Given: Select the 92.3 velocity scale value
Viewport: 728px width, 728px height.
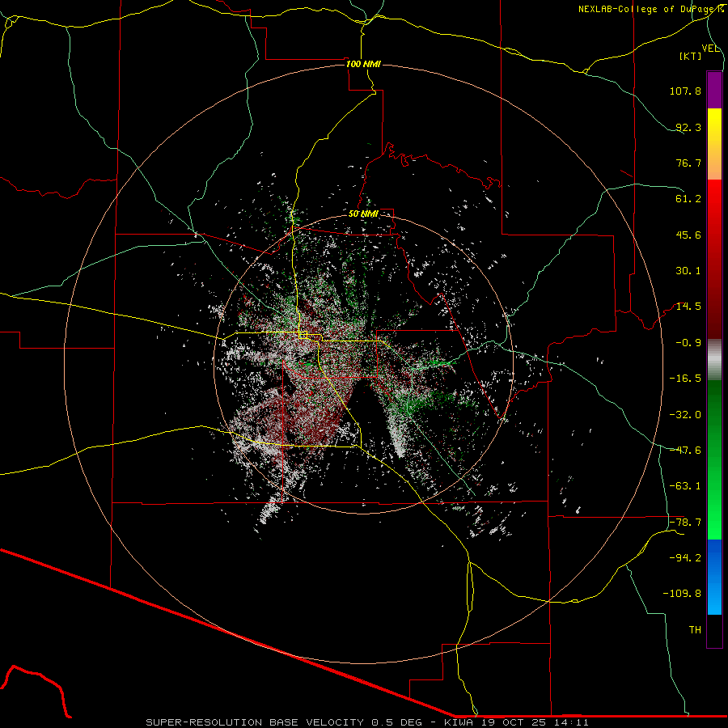Looking at the screenshot, I should click(x=688, y=127).
